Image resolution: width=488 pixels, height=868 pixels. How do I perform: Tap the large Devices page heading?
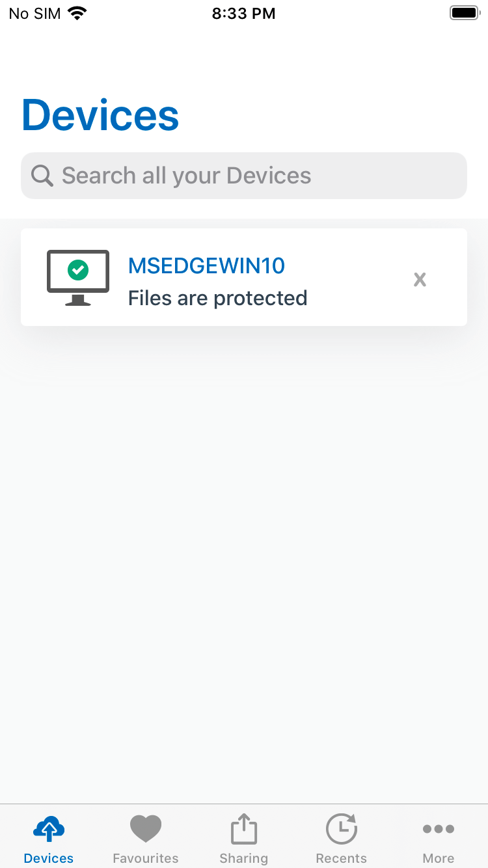point(100,115)
